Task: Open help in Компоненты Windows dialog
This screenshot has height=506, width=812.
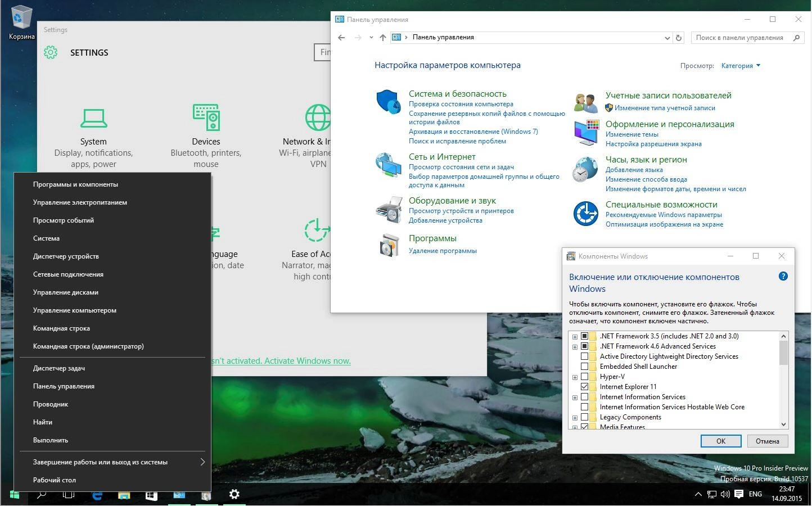Action: pyautogui.click(x=783, y=276)
